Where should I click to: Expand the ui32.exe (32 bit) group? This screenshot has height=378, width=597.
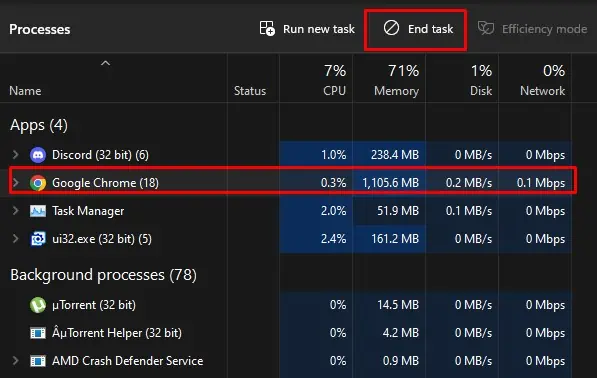click(15, 239)
